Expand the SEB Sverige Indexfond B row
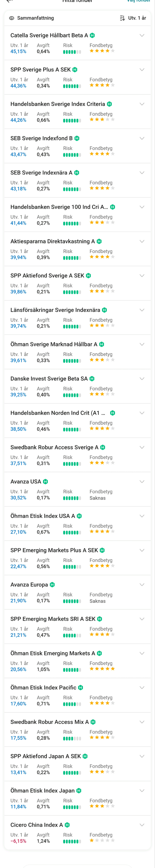155x868 pixels. [142, 138]
